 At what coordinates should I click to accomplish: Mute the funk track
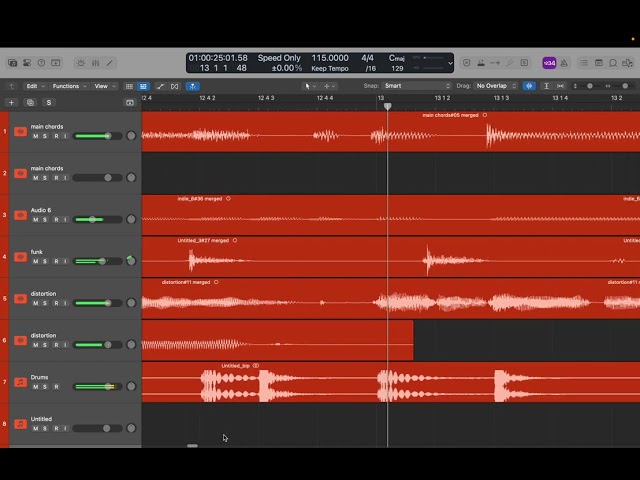click(x=35, y=261)
